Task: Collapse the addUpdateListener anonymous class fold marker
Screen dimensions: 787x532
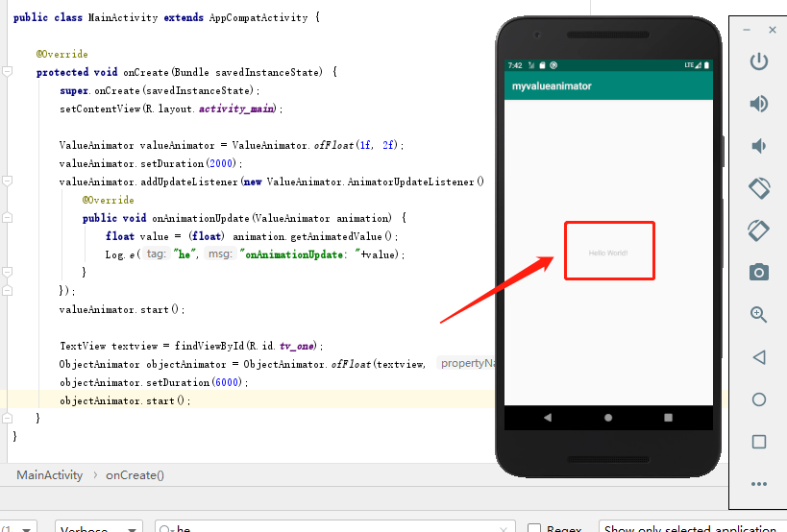Action: click(7, 181)
